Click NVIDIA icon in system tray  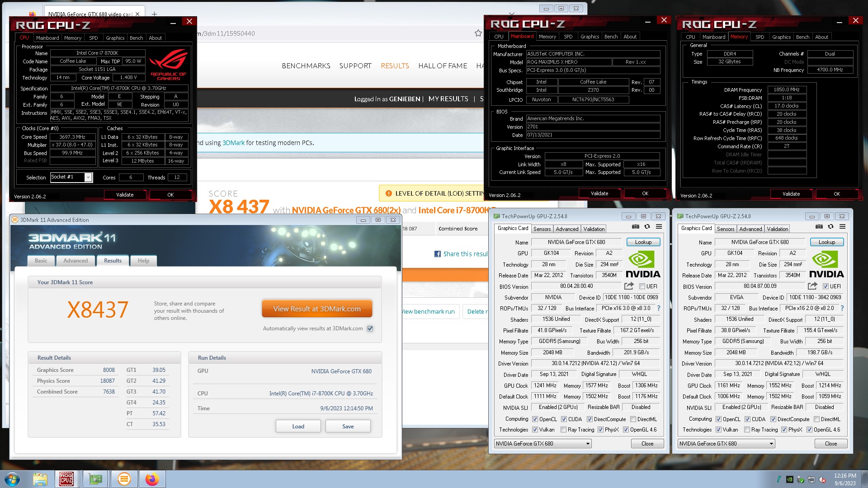pyautogui.click(x=789, y=479)
